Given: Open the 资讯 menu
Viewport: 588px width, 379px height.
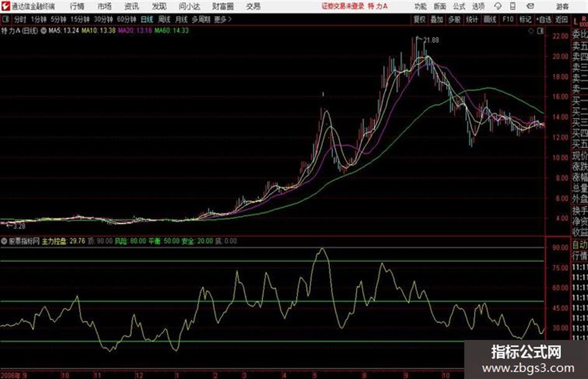Looking at the screenshot, I should 132,6.
